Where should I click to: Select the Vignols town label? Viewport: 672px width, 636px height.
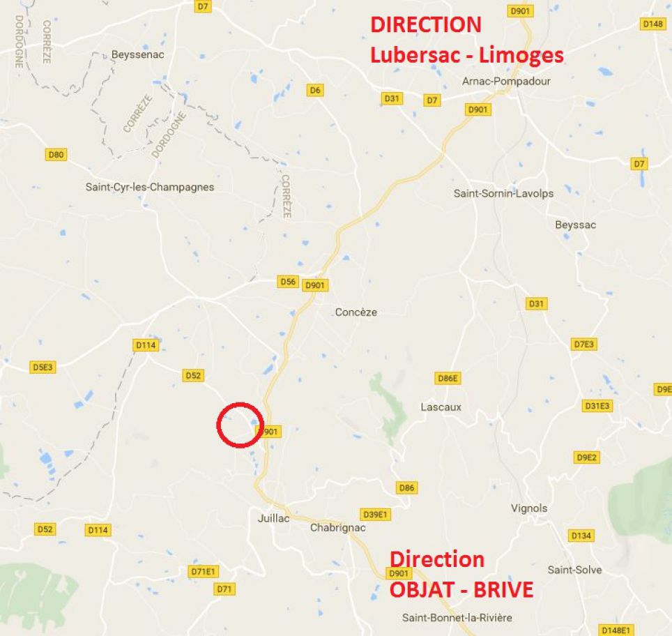point(529,508)
